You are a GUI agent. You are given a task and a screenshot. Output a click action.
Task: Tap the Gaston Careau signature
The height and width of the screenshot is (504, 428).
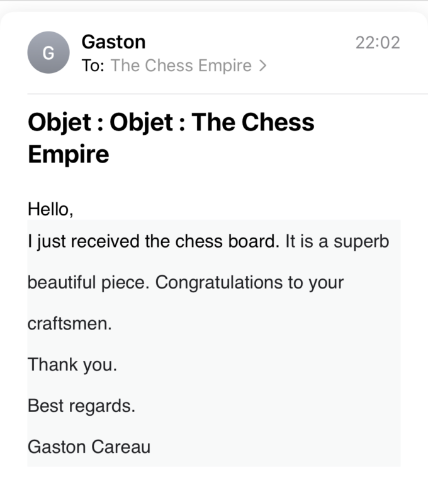point(89,447)
